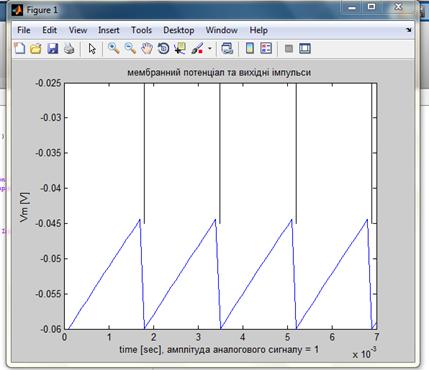
Task: Open the Desktop menu
Action: [179, 30]
